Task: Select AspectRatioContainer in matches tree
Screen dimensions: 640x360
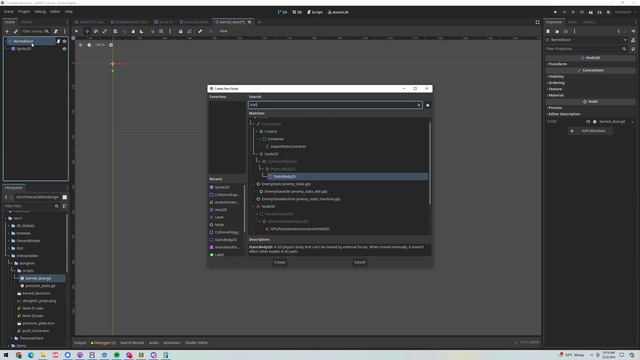Action: point(288,147)
